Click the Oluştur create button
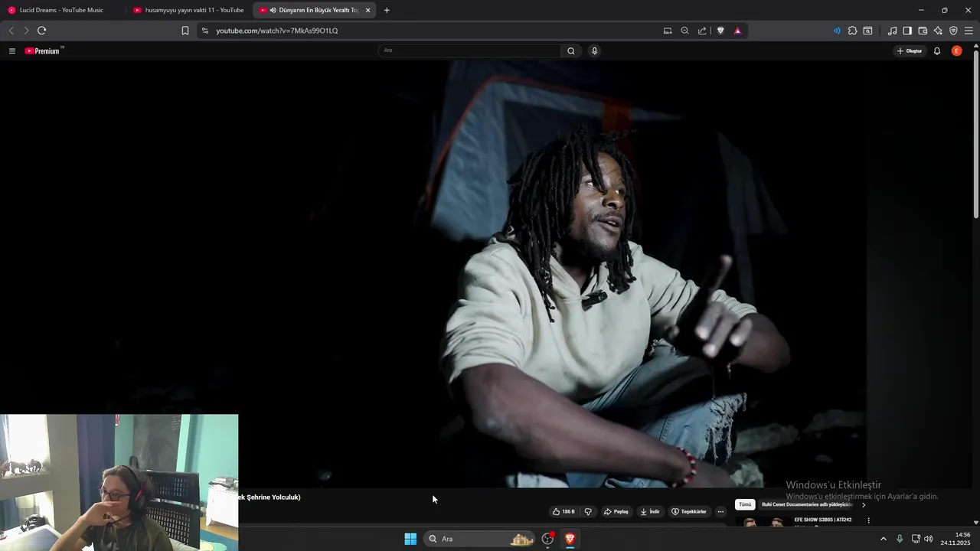The height and width of the screenshot is (551, 980). [x=910, y=51]
